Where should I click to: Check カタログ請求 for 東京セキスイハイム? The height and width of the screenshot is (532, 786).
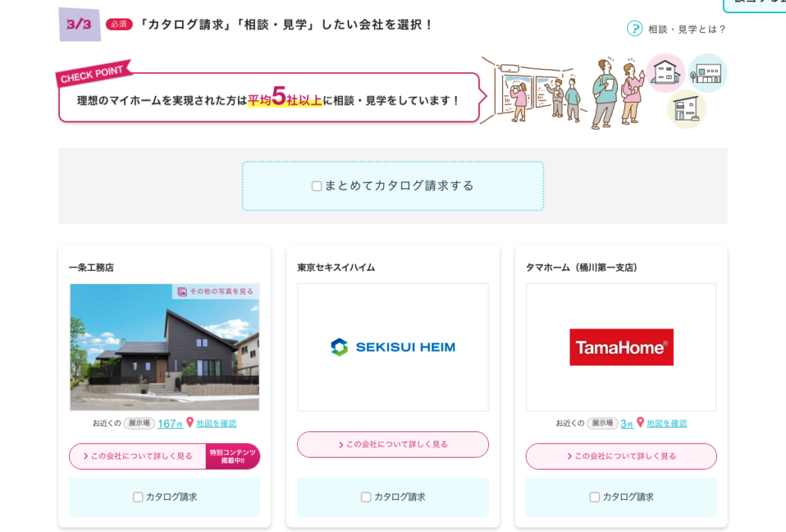pyautogui.click(x=366, y=497)
